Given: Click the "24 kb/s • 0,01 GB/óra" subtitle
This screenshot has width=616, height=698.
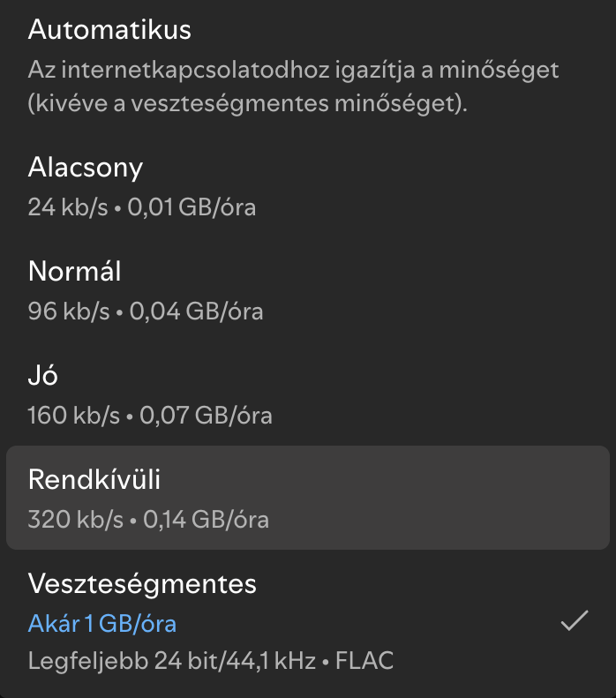Looking at the screenshot, I should (142, 208).
